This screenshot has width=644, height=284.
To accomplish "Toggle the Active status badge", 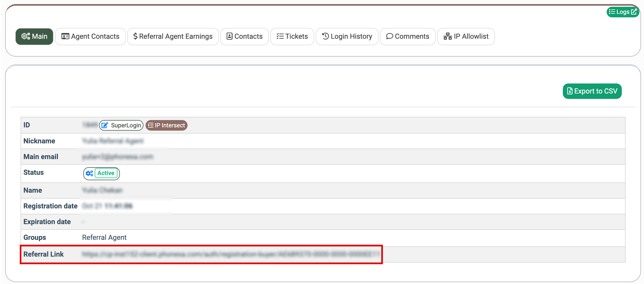I will pyautogui.click(x=106, y=173).
